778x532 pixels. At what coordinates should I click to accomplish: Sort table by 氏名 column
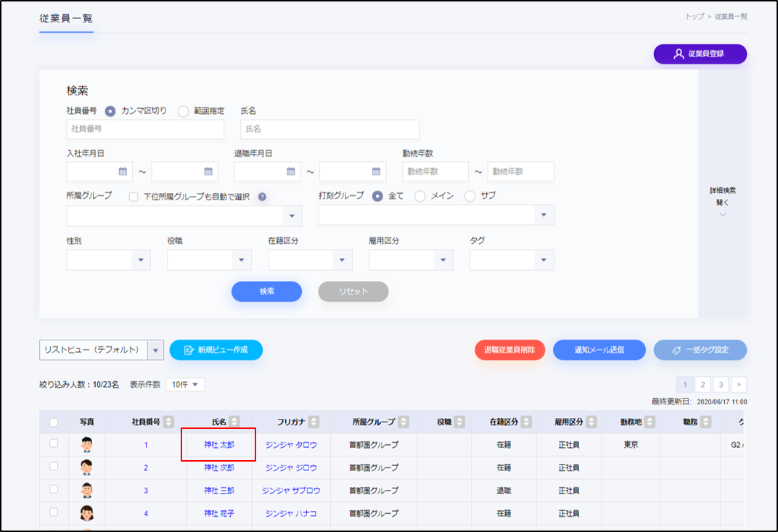click(x=234, y=422)
